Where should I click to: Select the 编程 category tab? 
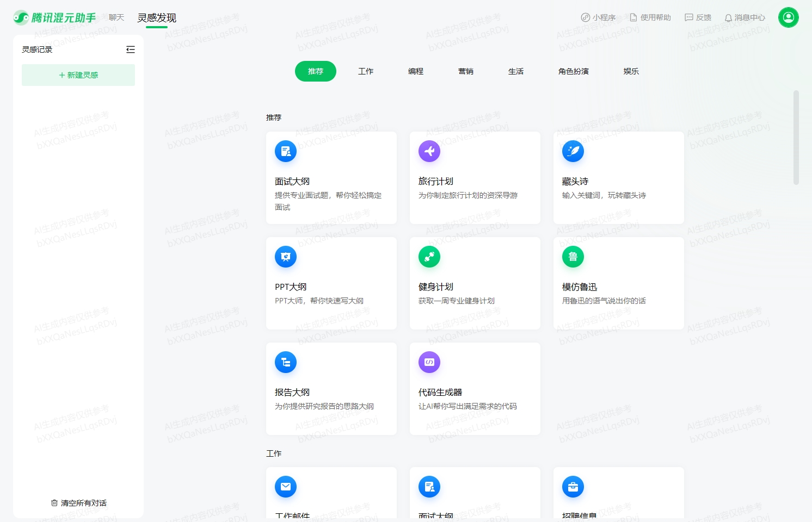click(415, 71)
